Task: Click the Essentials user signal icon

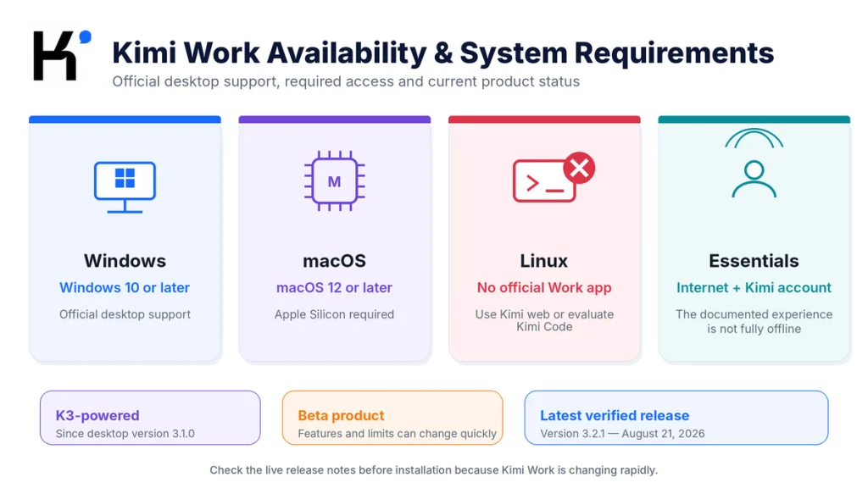Action: tap(754, 163)
